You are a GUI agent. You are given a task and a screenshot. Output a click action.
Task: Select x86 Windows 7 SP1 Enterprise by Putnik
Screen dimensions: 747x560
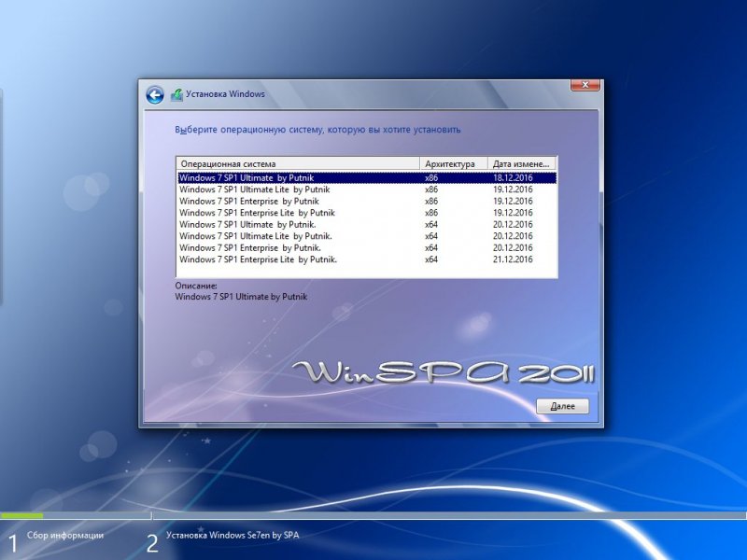pos(367,201)
